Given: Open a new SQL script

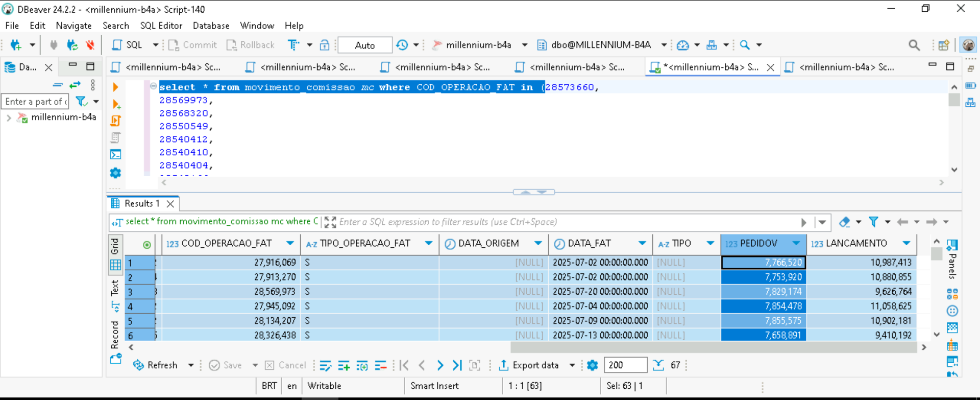Looking at the screenshot, I should [x=128, y=45].
